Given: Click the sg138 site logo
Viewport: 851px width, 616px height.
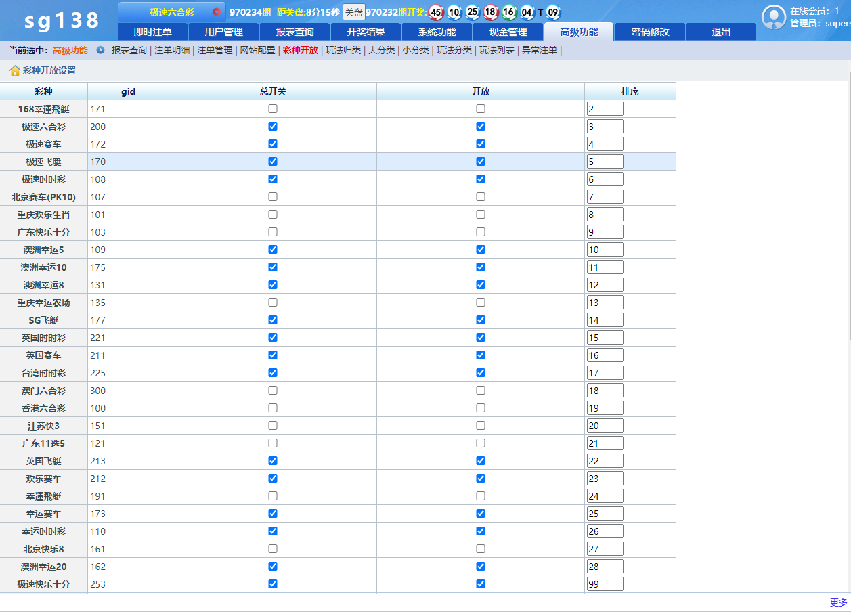Looking at the screenshot, I should click(x=62, y=20).
